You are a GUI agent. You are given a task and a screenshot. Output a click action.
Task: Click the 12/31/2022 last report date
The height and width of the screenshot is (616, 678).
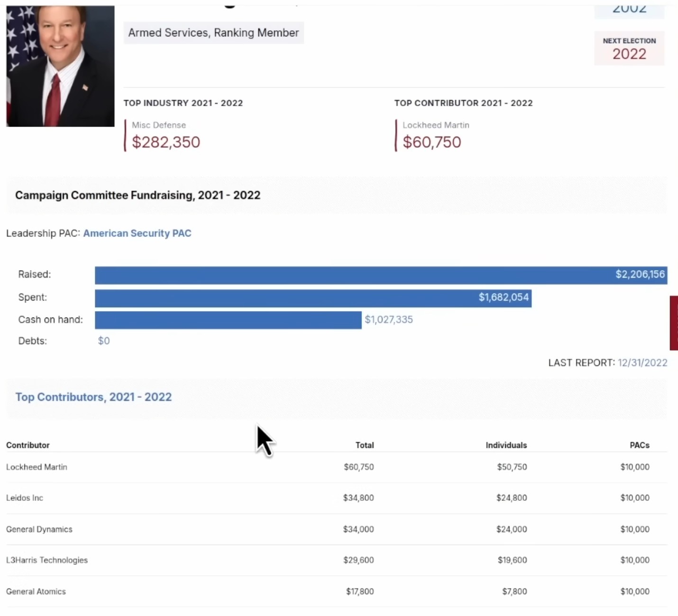642,362
